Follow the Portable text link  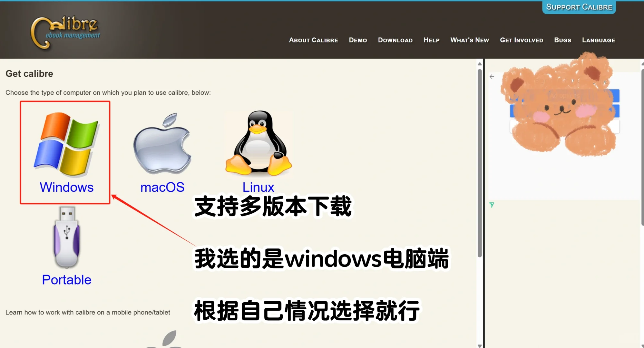67,280
